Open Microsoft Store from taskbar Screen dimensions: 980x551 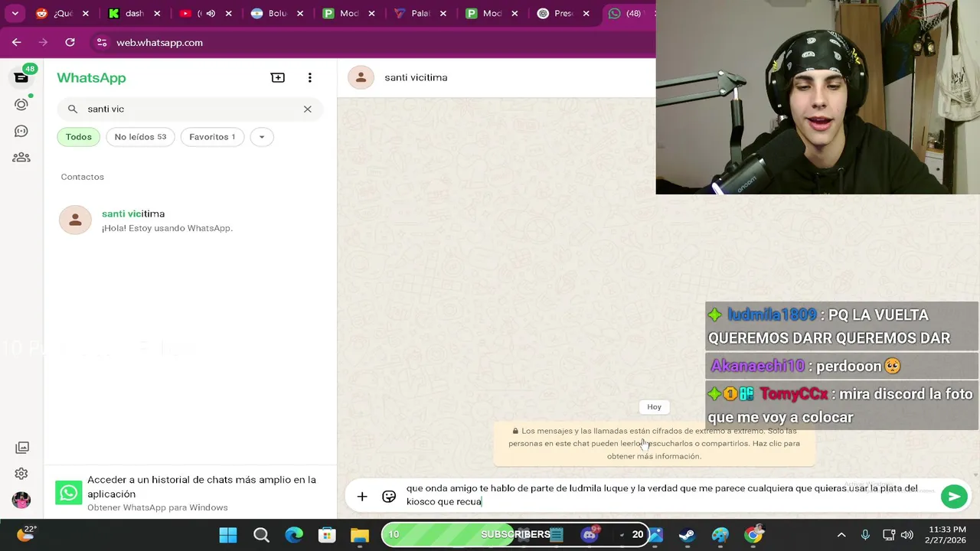327,534
